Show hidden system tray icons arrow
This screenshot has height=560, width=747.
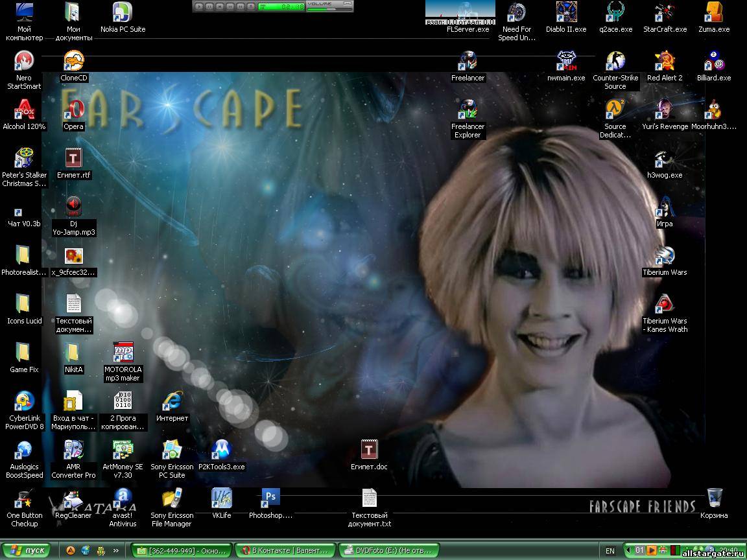tap(627, 551)
